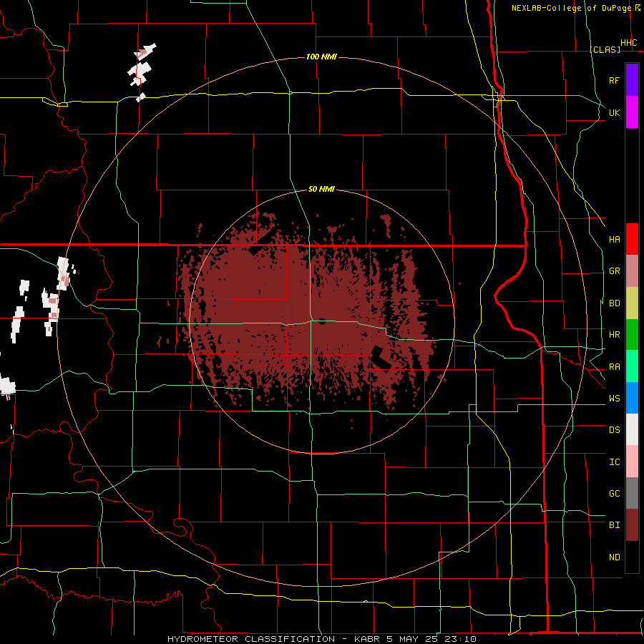The width and height of the screenshot is (644, 644).
Task: Click the IC light pink legend swatch
Action: (632, 462)
